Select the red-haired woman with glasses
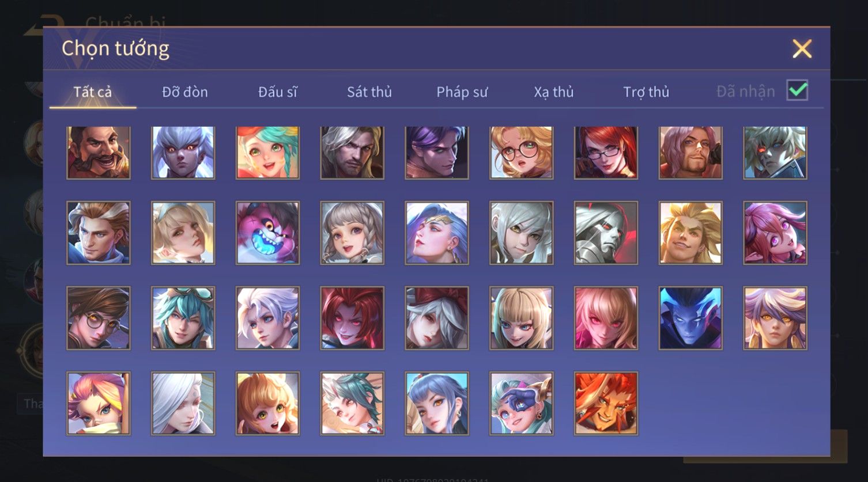Image resolution: width=868 pixels, height=482 pixels. coord(606,153)
